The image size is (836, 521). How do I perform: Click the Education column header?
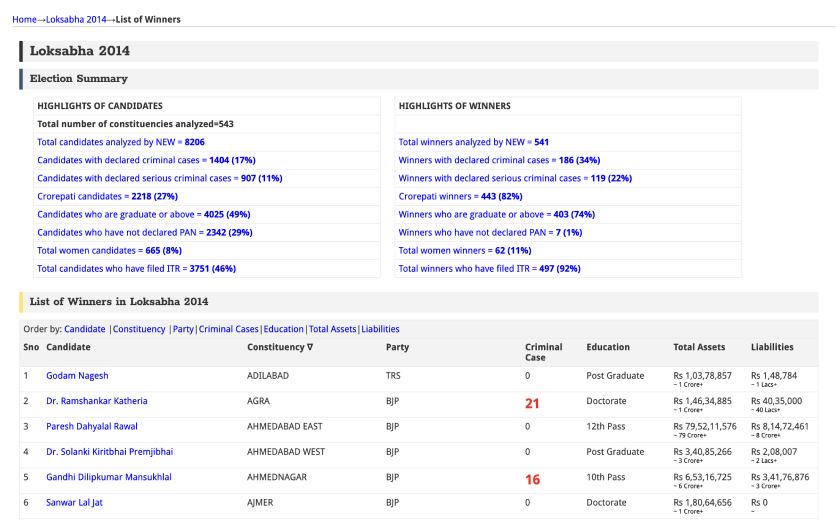608,347
